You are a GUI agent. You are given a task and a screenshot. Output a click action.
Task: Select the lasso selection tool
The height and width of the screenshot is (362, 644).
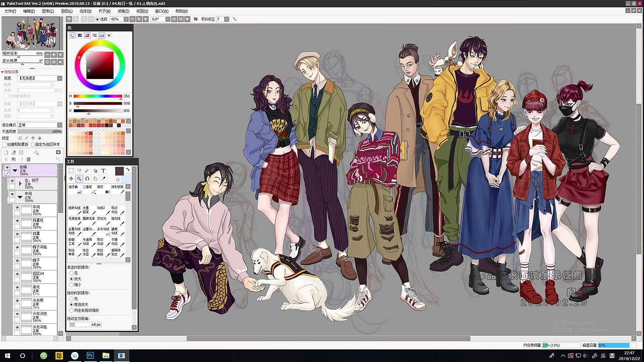(79, 170)
